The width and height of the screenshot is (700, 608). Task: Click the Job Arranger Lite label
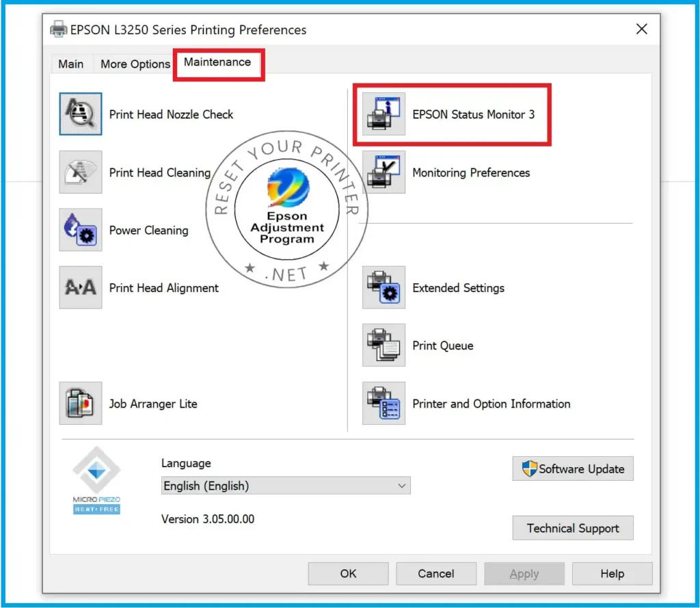click(x=153, y=404)
